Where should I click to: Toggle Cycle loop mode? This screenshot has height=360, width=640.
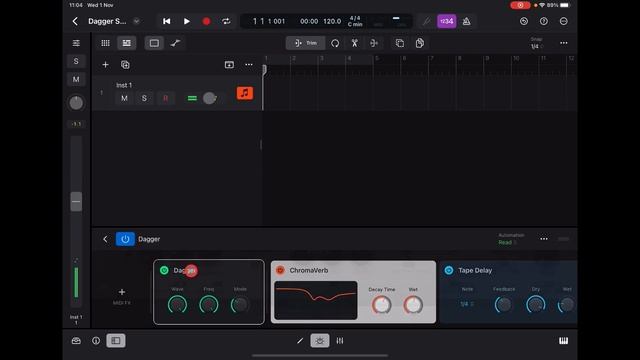tap(226, 21)
